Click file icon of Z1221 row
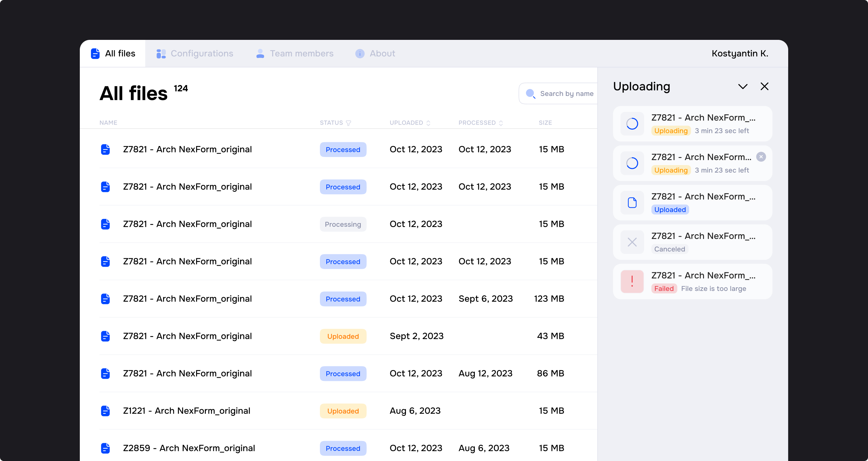 (105, 411)
